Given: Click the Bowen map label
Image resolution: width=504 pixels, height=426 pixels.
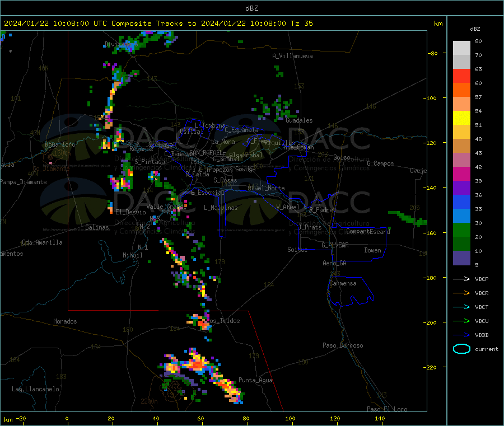Looking at the screenshot, I should pyautogui.click(x=372, y=250).
